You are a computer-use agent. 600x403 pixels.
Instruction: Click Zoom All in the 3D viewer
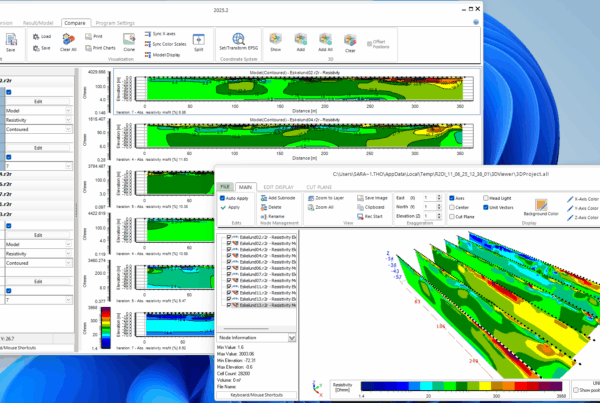(321, 207)
